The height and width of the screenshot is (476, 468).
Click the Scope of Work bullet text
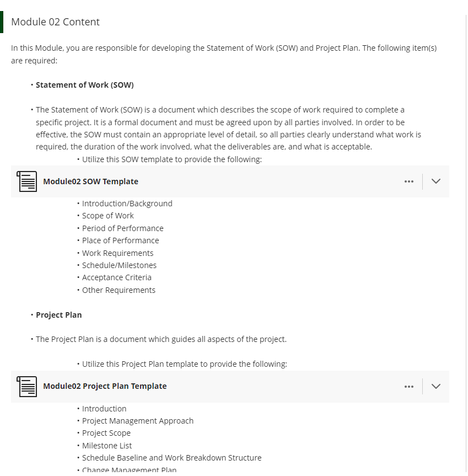[107, 216]
